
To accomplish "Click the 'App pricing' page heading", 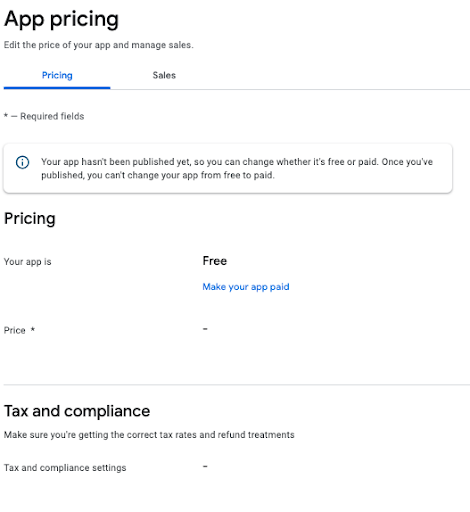I will pyautogui.click(x=61, y=19).
